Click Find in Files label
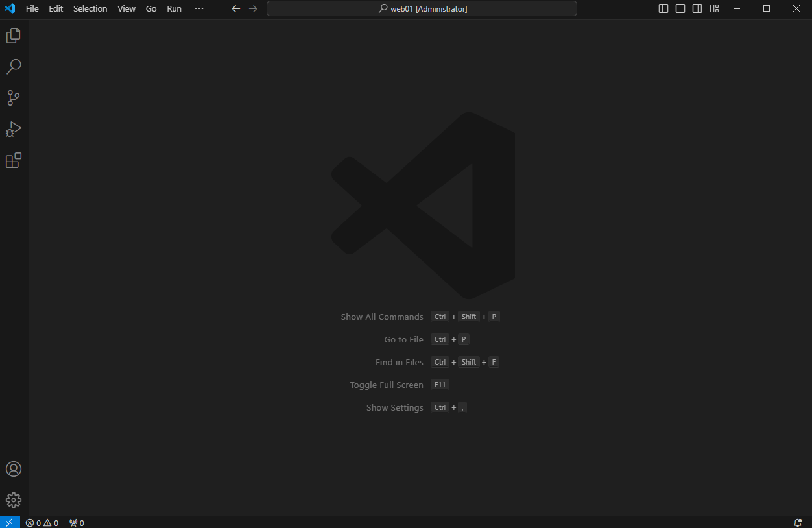This screenshot has width=812, height=528. 400,362
